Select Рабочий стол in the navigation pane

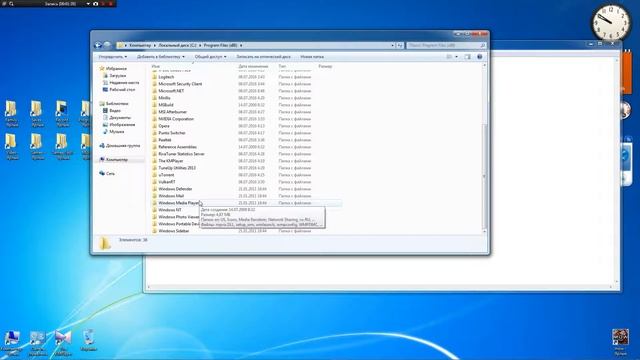click(122, 89)
